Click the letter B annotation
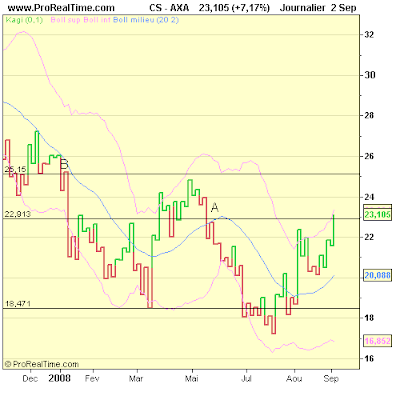 click(64, 164)
